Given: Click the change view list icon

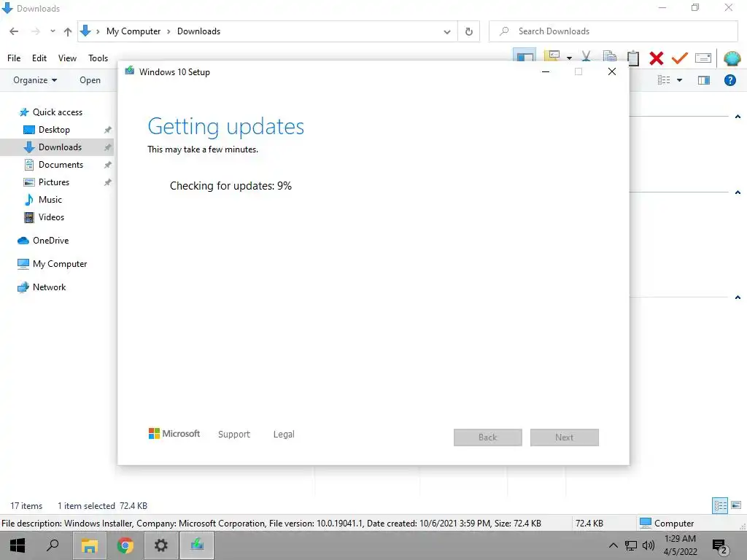Looking at the screenshot, I should [x=664, y=80].
